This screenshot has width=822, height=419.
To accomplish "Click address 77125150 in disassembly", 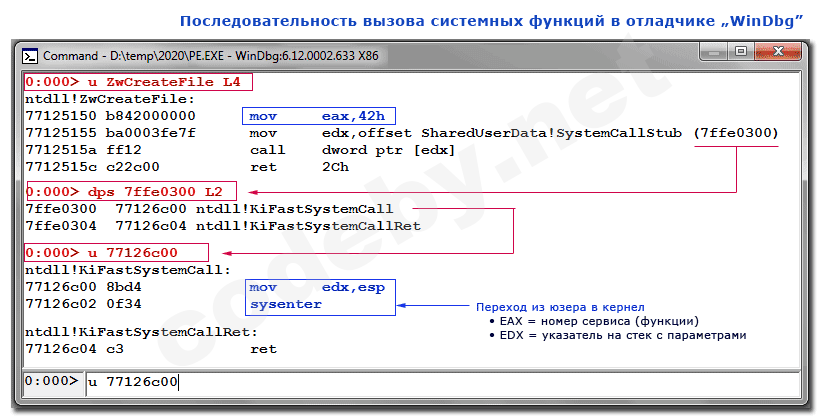I will [x=61, y=116].
